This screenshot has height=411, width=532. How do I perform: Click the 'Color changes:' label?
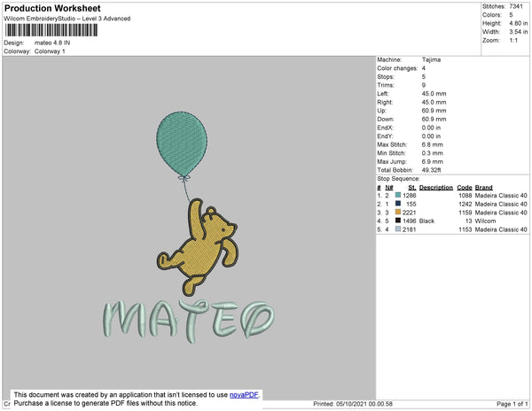[x=397, y=68]
